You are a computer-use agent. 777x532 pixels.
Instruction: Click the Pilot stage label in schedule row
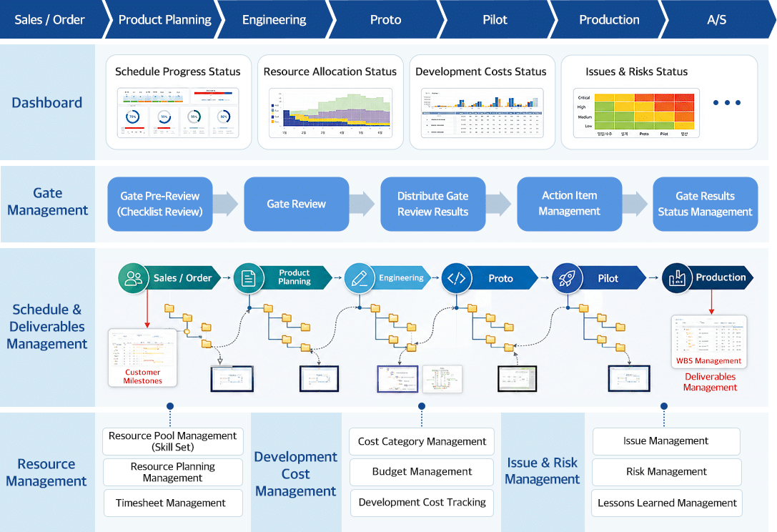pos(608,278)
